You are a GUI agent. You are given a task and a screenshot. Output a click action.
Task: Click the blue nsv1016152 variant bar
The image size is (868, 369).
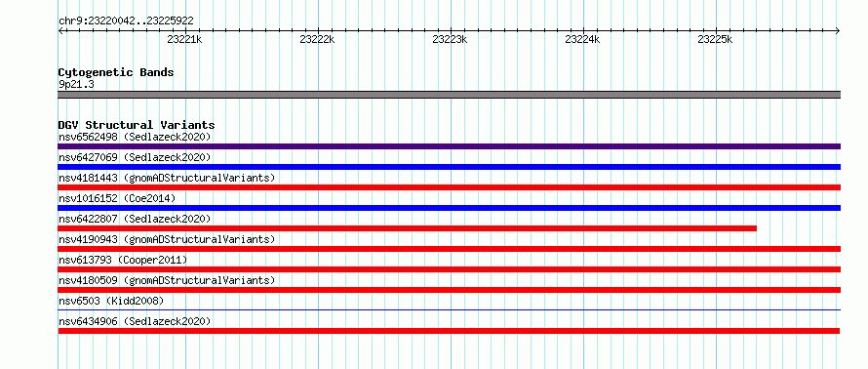tap(450, 208)
